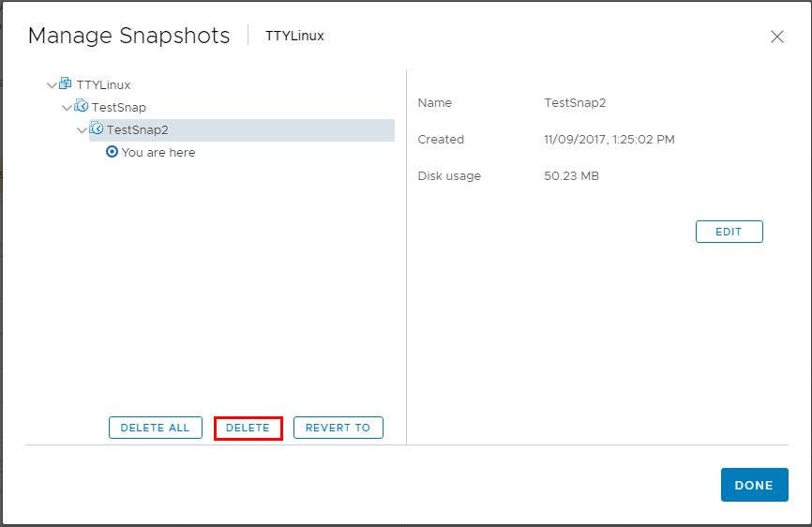Close the Manage Snapshots dialog with X
The image size is (812, 527).
(x=776, y=37)
